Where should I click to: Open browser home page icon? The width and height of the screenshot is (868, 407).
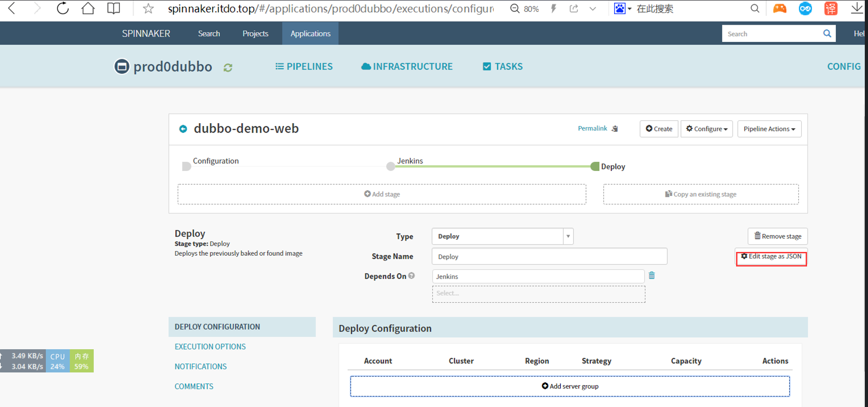(x=88, y=8)
